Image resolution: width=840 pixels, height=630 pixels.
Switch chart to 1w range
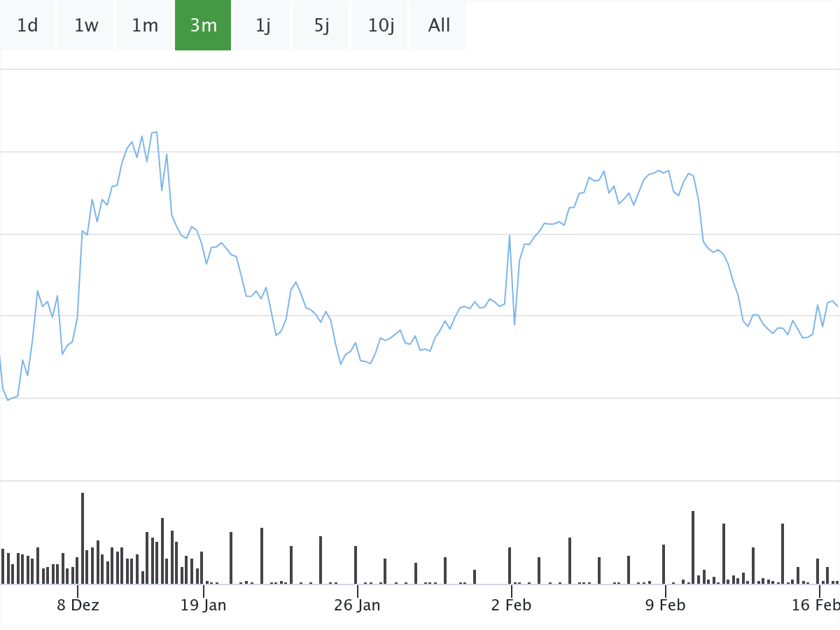point(86,26)
